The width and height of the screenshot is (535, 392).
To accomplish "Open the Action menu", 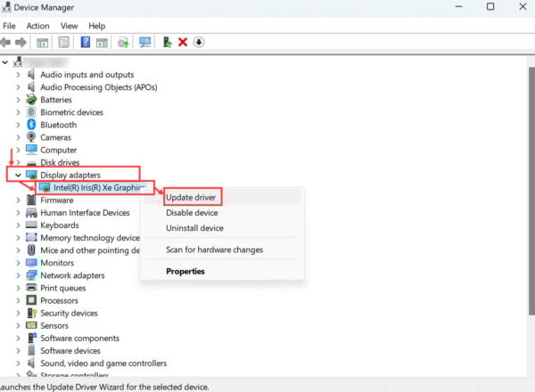I will 37,26.
